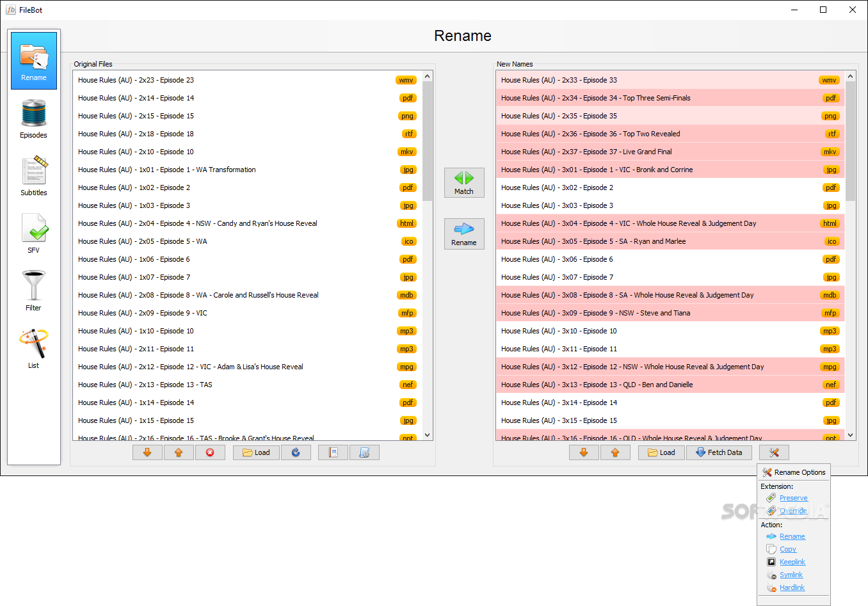Load names into New Names list
The width and height of the screenshot is (868, 606).
(662, 452)
